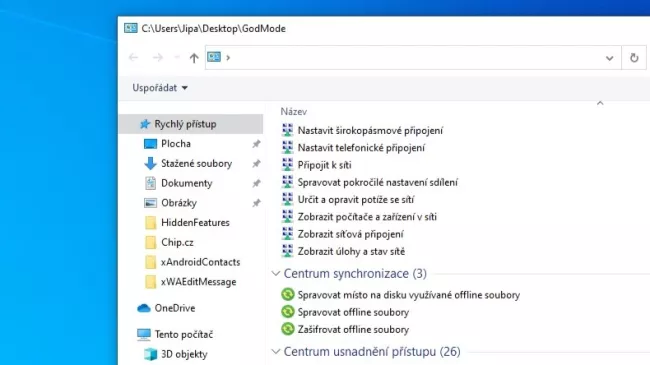Refresh the GodMode folder view

tap(634, 58)
